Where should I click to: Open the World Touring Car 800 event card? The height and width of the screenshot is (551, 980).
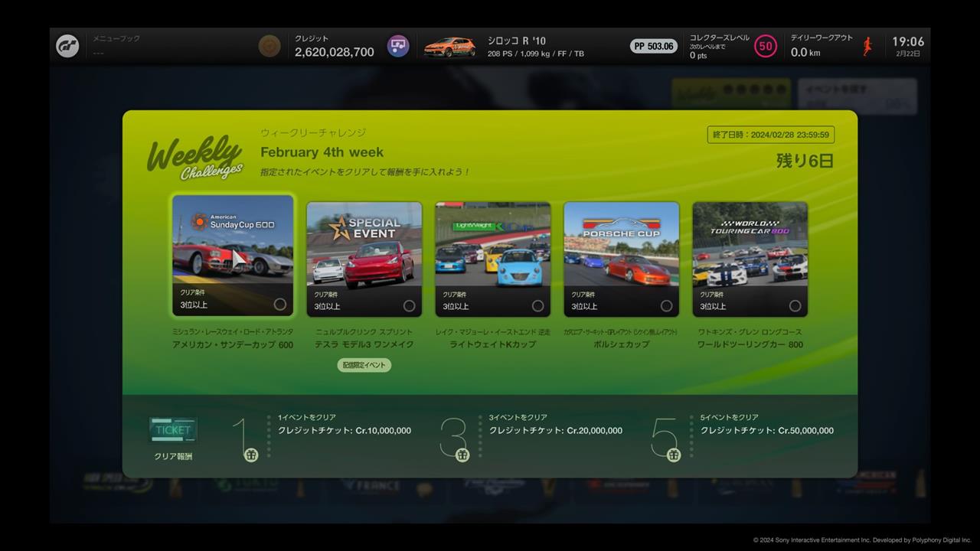coord(750,259)
